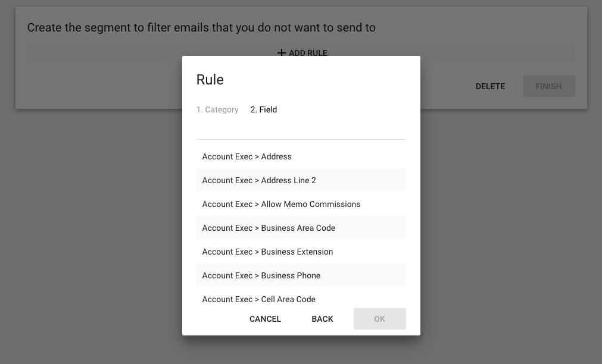Choose Account Exec > Business Extension
This screenshot has width=602, height=364.
pos(301,252)
